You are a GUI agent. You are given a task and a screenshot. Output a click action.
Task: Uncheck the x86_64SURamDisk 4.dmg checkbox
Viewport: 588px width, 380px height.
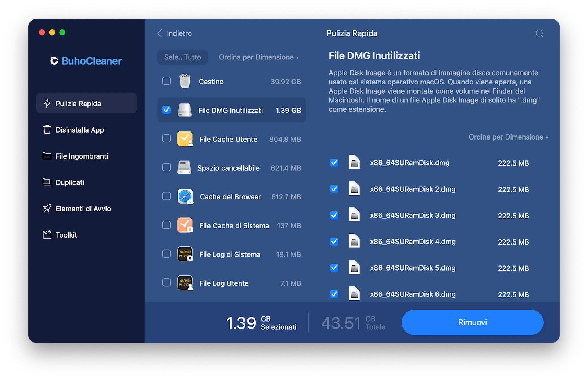[x=334, y=241]
